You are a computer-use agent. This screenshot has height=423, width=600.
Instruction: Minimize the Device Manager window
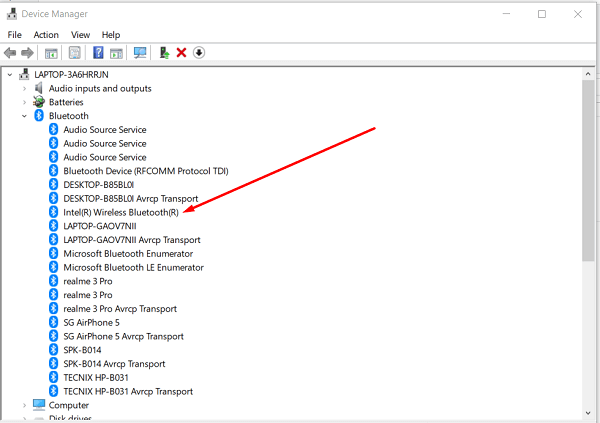pyautogui.click(x=506, y=14)
